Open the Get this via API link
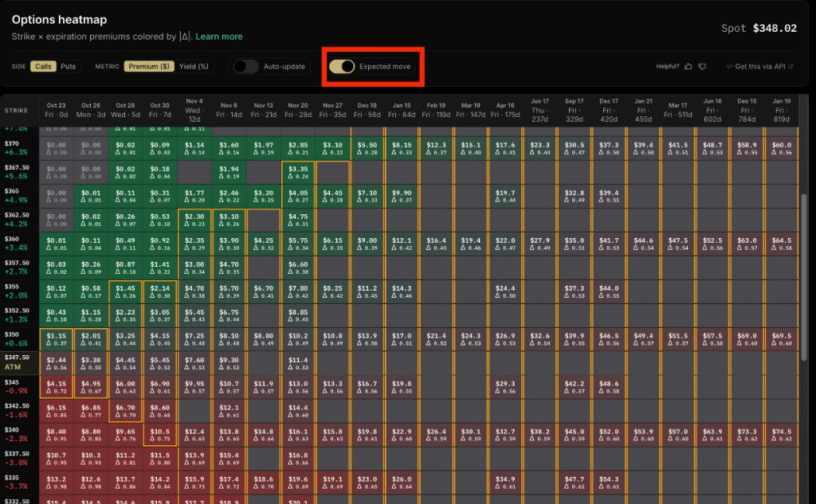Image resolution: width=816 pixels, height=504 pixels. pyautogui.click(x=759, y=67)
